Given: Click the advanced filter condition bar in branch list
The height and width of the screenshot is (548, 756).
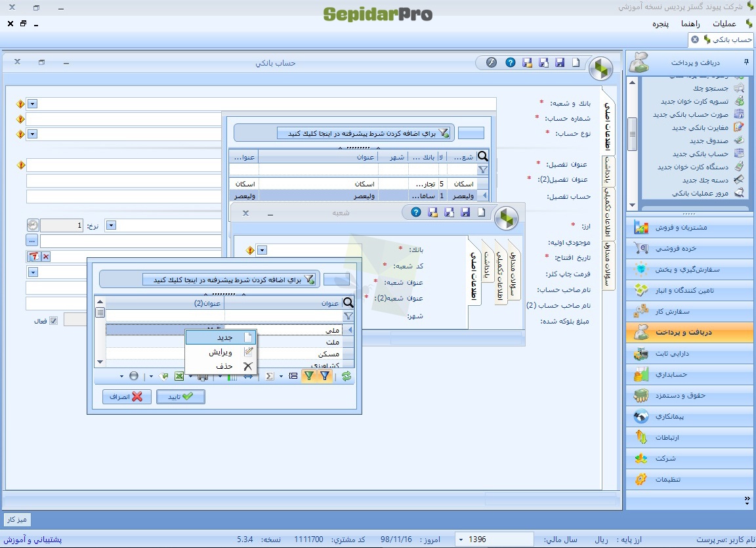Looking at the screenshot, I should [x=364, y=133].
